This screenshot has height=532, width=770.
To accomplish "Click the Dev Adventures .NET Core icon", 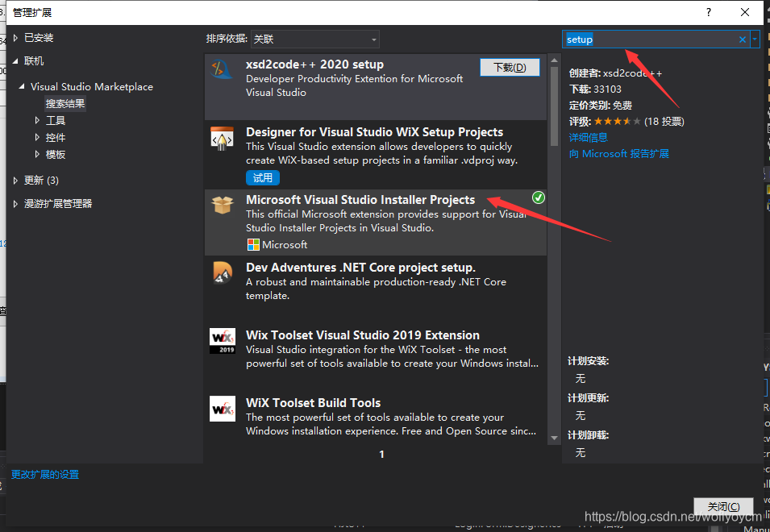I will [x=223, y=272].
